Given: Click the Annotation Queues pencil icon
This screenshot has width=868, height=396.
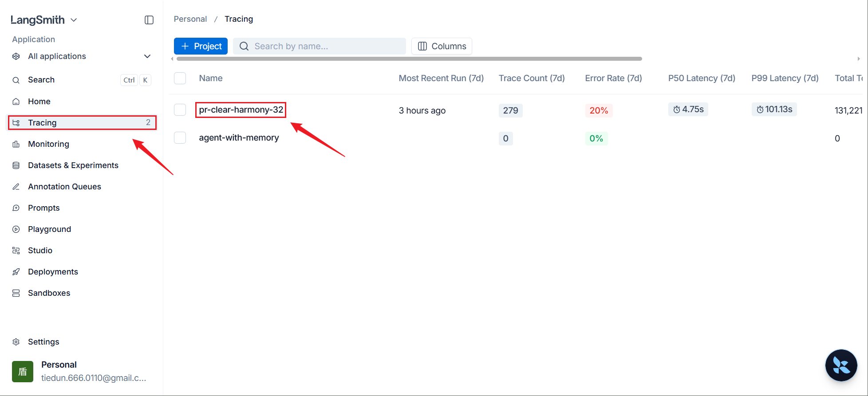Looking at the screenshot, I should point(16,187).
